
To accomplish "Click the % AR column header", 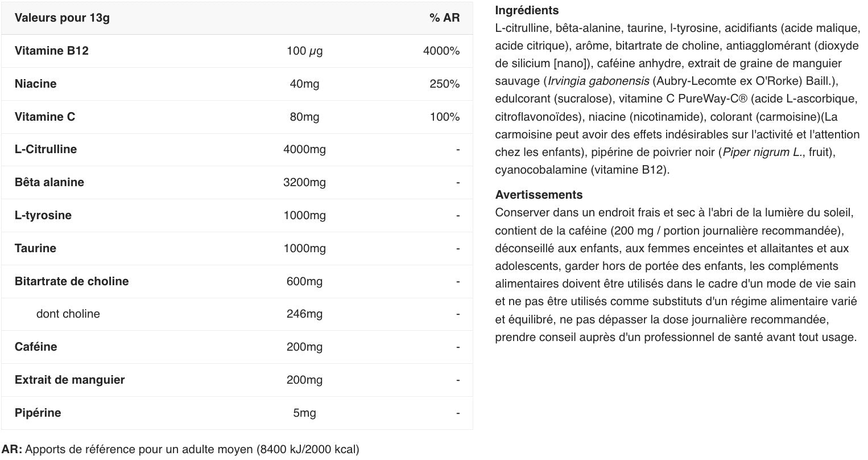I will [x=444, y=18].
